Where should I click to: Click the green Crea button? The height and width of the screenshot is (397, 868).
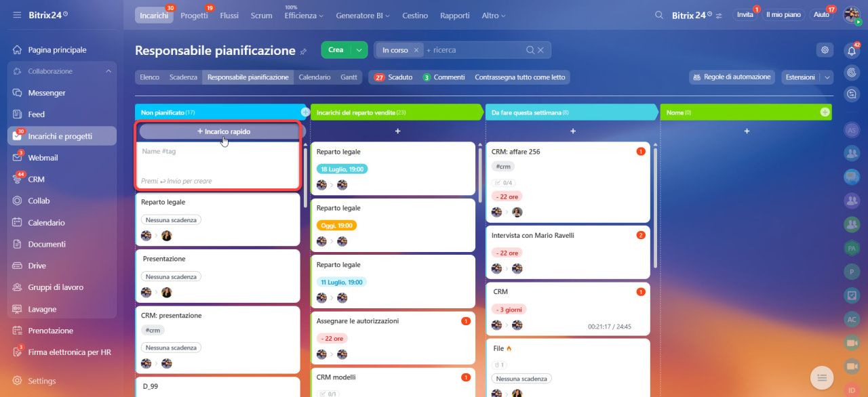pyautogui.click(x=336, y=50)
